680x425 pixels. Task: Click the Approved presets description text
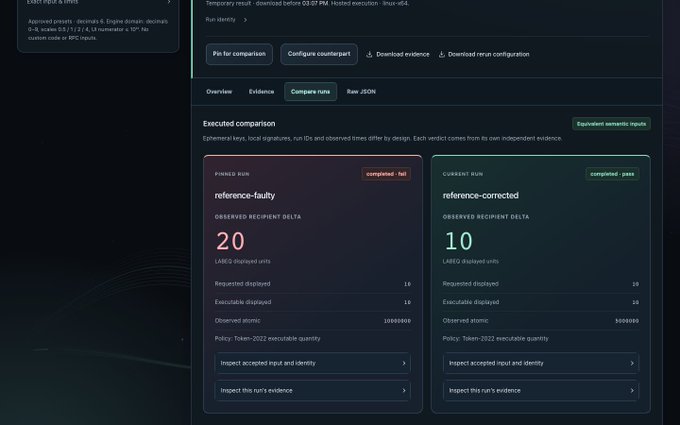(98, 29)
